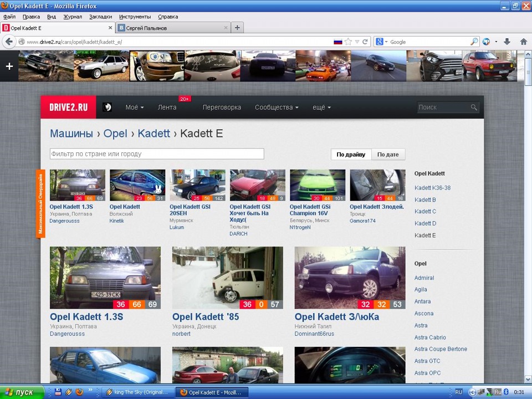
Task: Open the Переговорка link
Action: point(222,107)
